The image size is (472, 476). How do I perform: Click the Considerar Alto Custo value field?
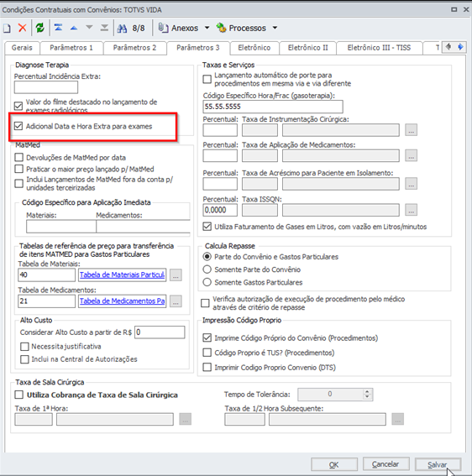coord(160,332)
